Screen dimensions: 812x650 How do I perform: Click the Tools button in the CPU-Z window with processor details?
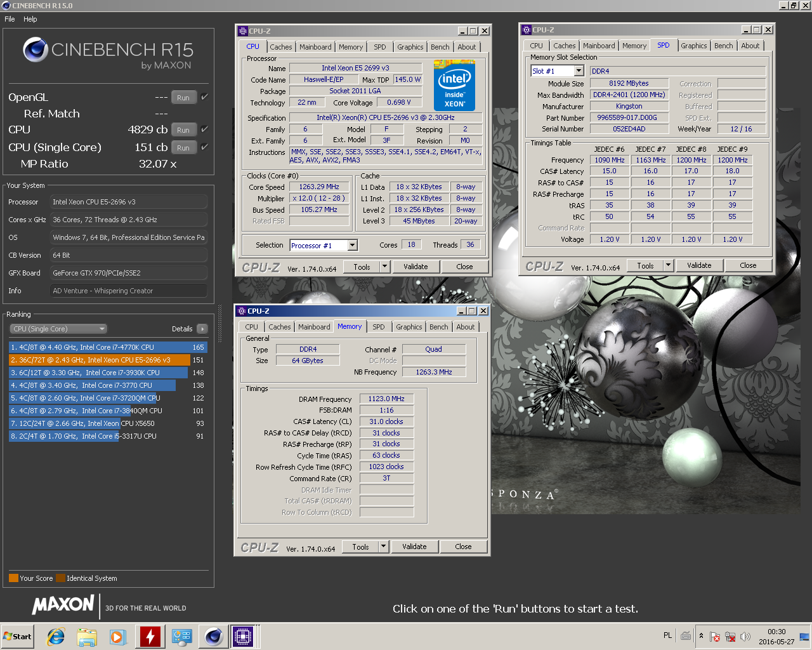(362, 267)
